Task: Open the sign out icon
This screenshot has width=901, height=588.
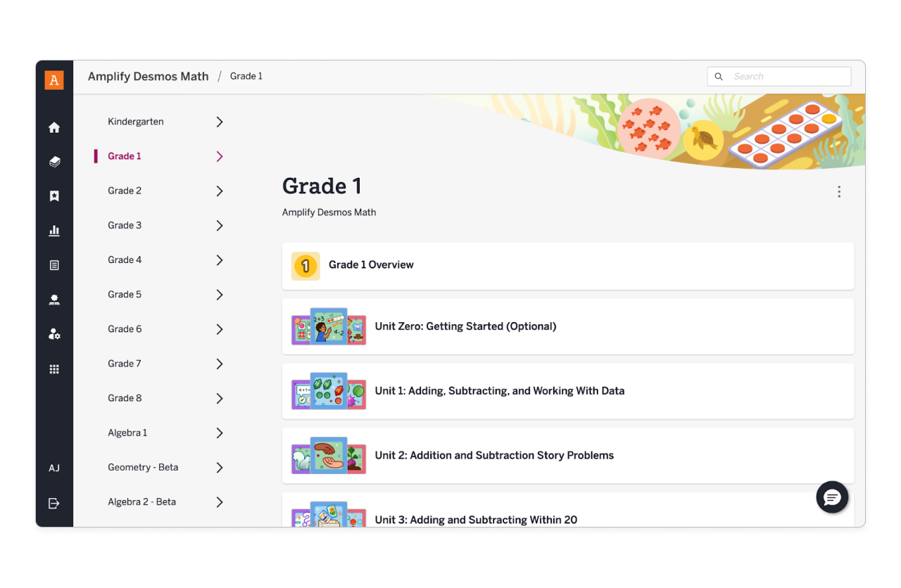Action: 54,502
